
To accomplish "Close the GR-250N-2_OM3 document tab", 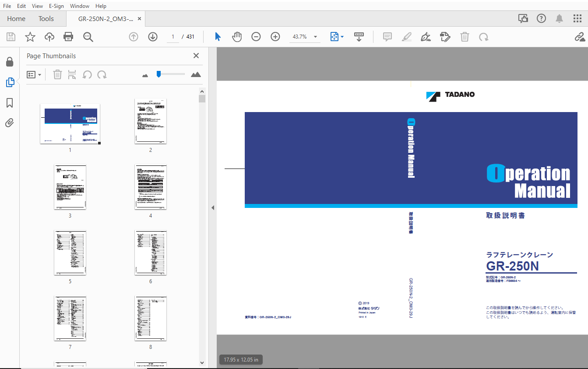I will (x=139, y=19).
